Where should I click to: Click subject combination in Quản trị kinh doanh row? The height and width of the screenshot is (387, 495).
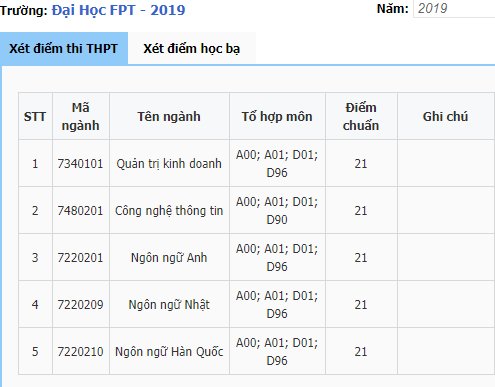tap(277, 164)
